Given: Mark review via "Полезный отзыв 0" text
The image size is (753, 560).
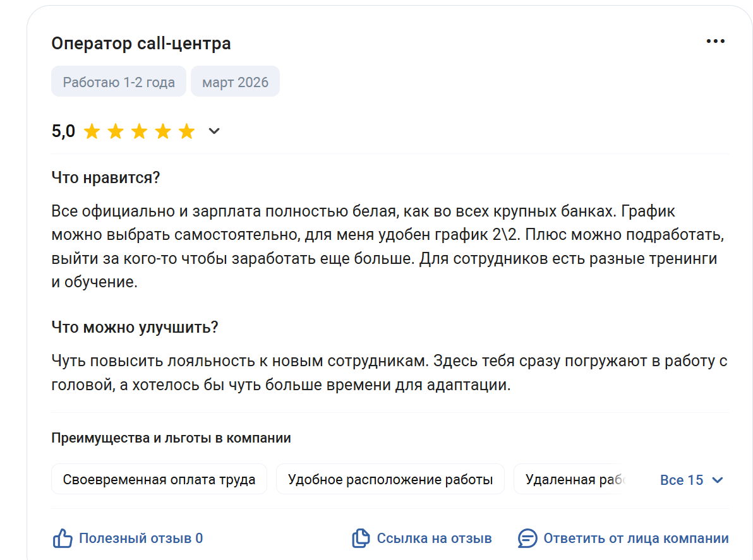Looking at the screenshot, I should 141,539.
